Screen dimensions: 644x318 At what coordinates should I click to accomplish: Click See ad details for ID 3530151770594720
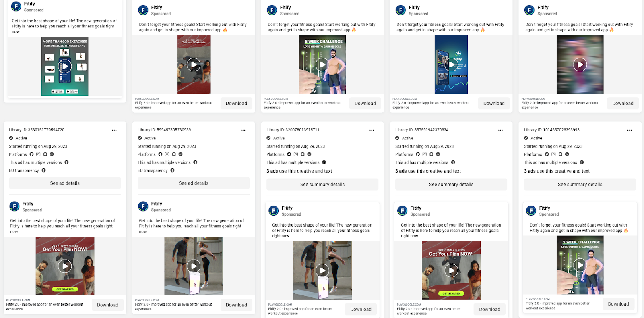tap(65, 183)
